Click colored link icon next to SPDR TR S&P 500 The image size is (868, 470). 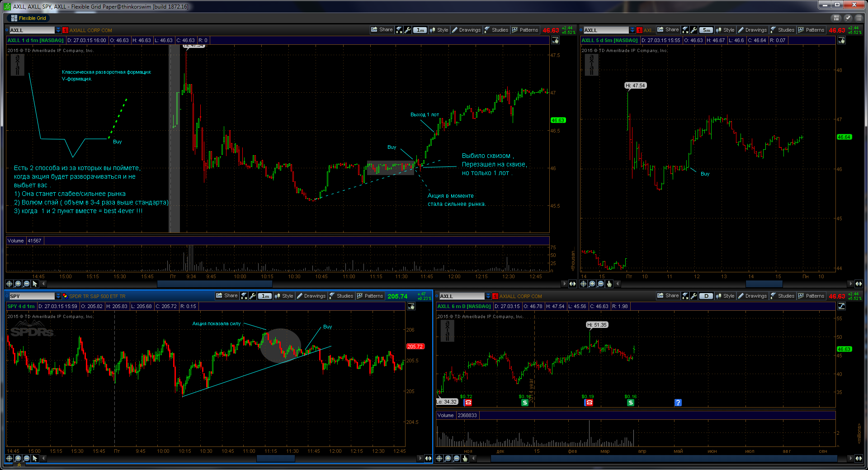pyautogui.click(x=65, y=296)
